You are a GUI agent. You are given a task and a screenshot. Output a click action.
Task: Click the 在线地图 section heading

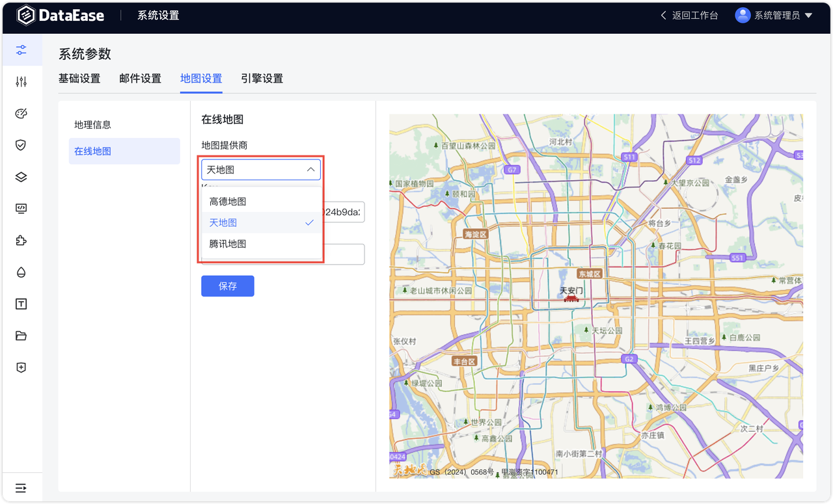223,120
